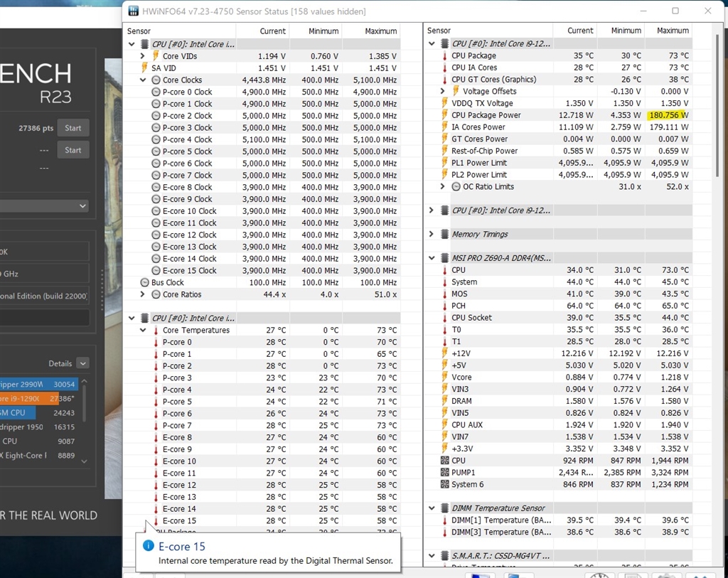Image resolution: width=728 pixels, height=578 pixels.
Task: Click the chip icon beside Memory Timings
Action: click(444, 234)
